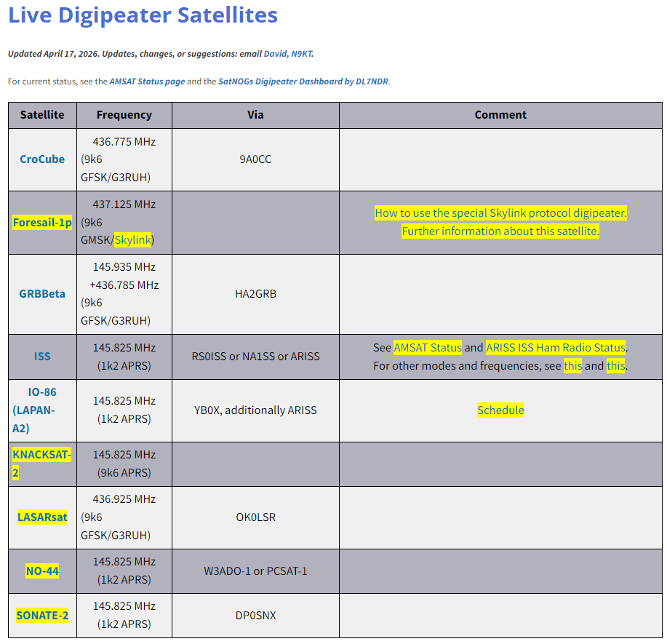The image size is (667, 644).
Task: Click the Satellite column header
Action: pyautogui.click(x=42, y=115)
